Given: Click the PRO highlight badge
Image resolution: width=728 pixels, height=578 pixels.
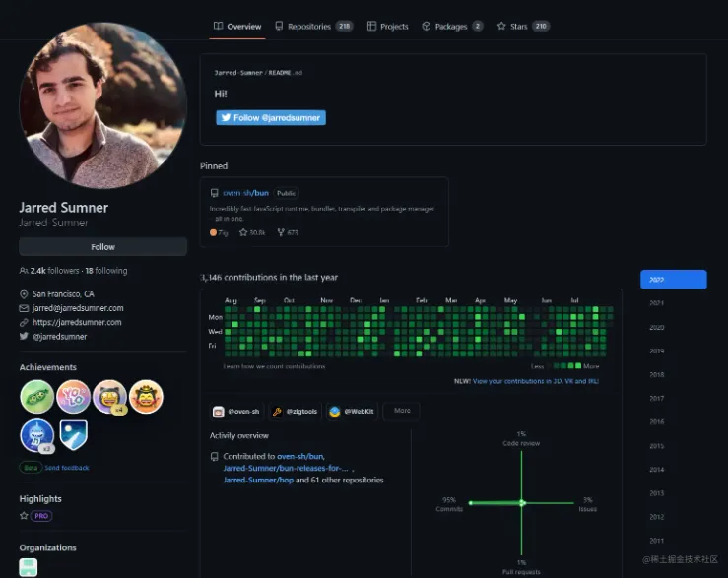Looking at the screenshot, I should click(x=41, y=516).
